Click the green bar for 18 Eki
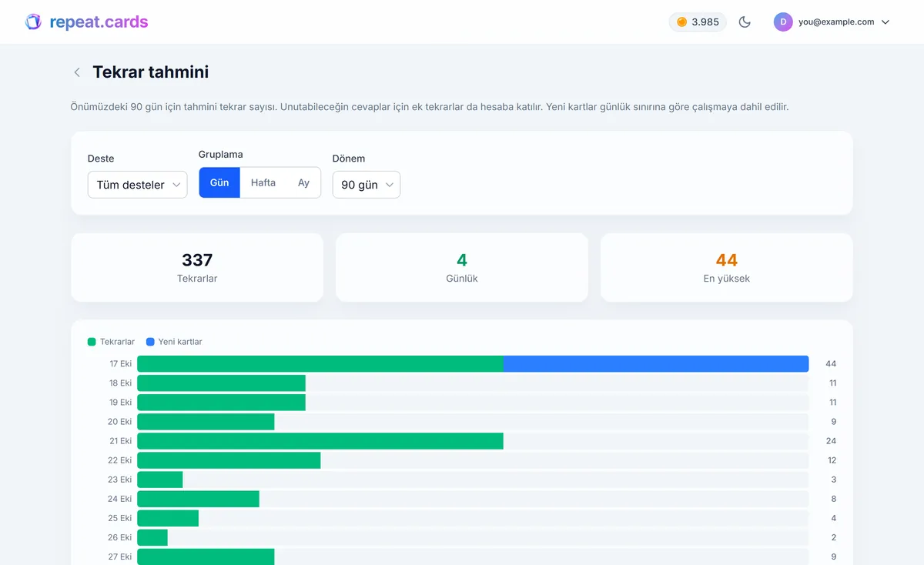Viewport: 924px width, 565px height. (x=221, y=383)
